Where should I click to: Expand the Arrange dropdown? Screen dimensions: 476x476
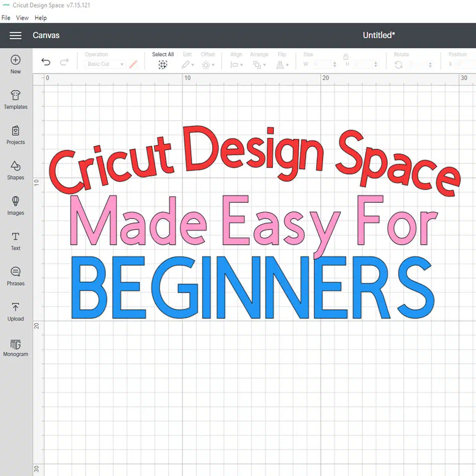(x=259, y=65)
